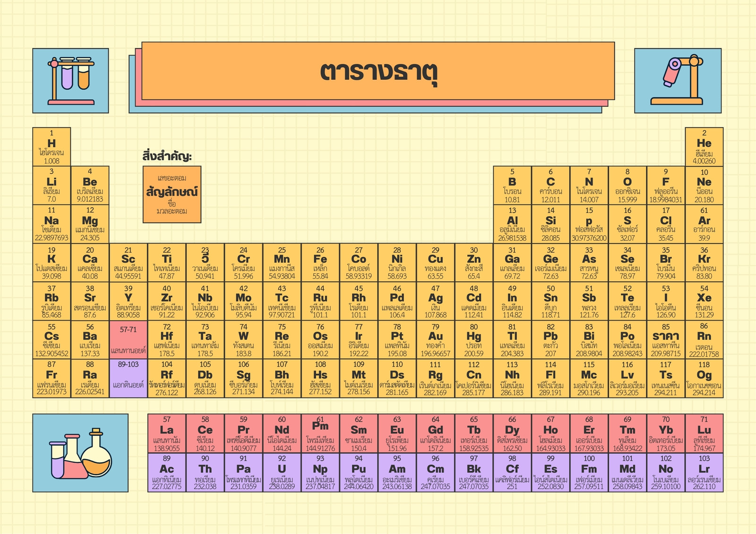Screen dimensions: 756x534
Task: Click the microscope illustration
Action: (678, 81)
